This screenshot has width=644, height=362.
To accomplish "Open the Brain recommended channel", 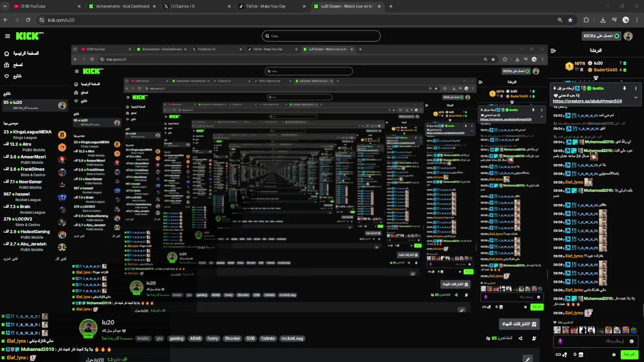I will 34,209.
